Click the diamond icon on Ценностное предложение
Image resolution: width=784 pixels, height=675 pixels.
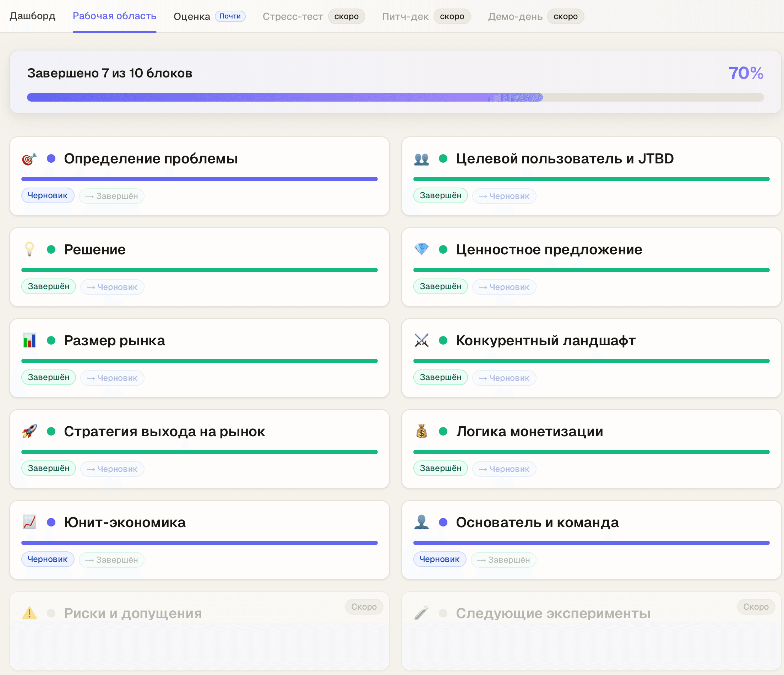coord(421,249)
